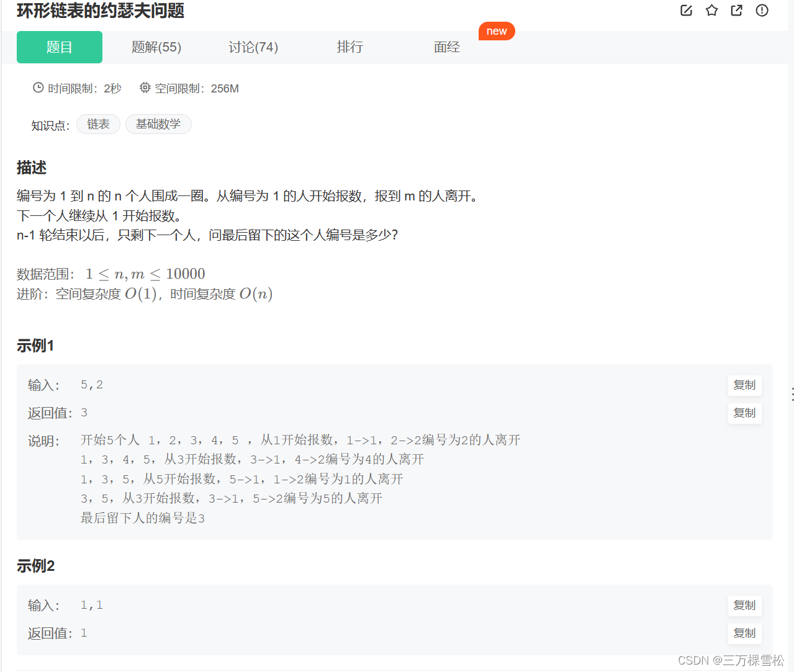Screen dimensions: 794x672
Task: Click the 示例2 heading
Action: coord(35,566)
